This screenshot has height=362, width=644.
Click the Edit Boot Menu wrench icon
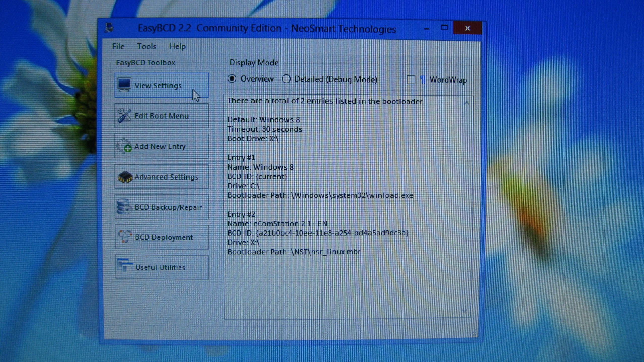click(124, 115)
